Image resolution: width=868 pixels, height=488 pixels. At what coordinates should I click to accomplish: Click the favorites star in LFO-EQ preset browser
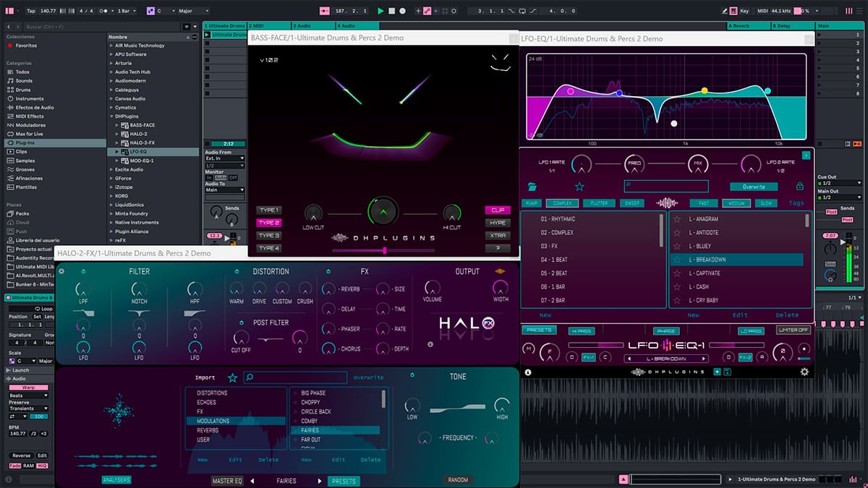click(x=579, y=186)
